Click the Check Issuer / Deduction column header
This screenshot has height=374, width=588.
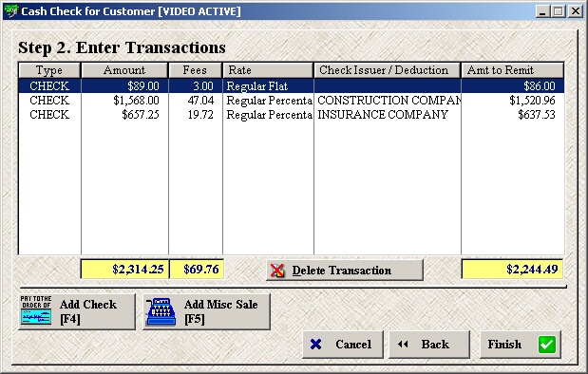pos(387,70)
